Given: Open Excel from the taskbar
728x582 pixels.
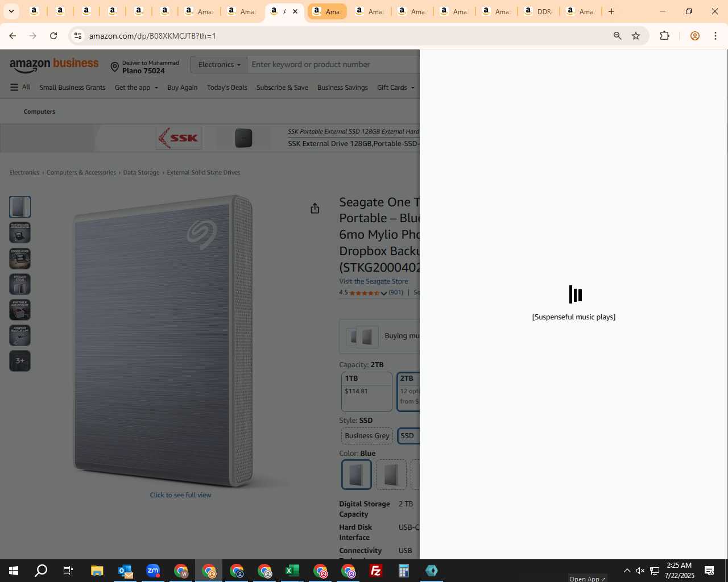Looking at the screenshot, I should [292, 571].
